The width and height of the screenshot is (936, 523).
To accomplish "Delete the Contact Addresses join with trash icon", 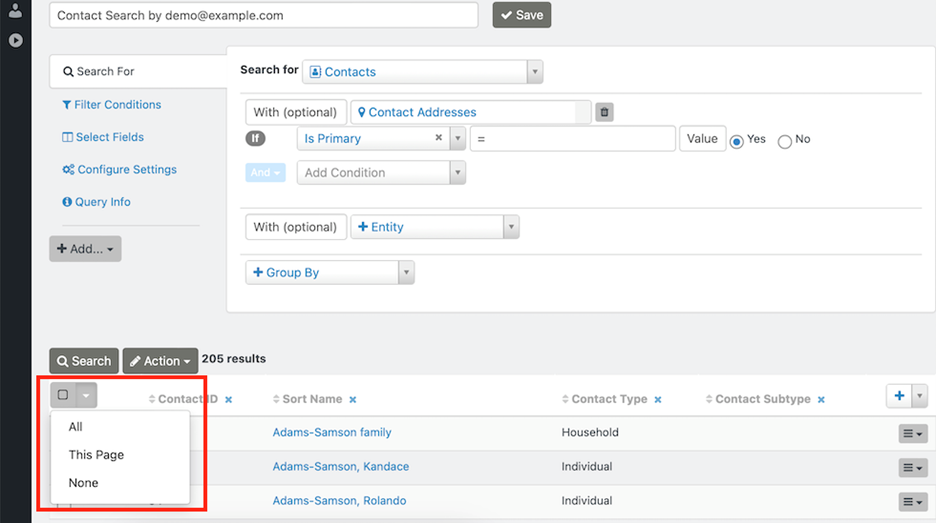I will point(604,113).
